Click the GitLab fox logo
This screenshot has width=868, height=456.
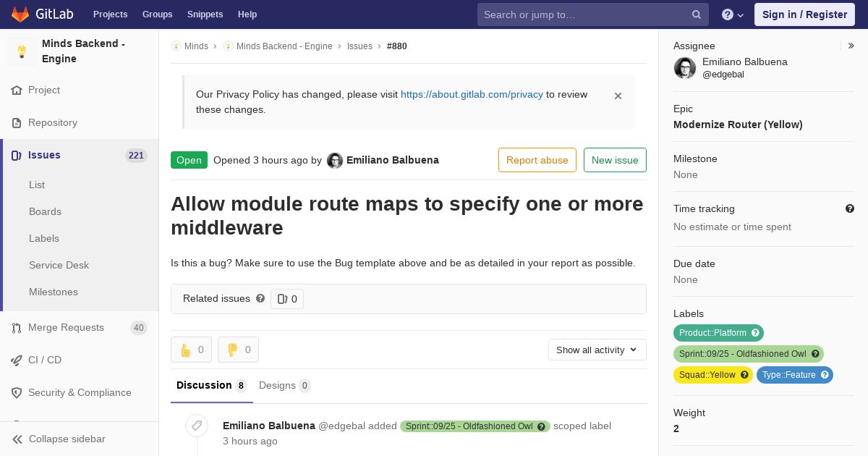pyautogui.click(x=20, y=14)
